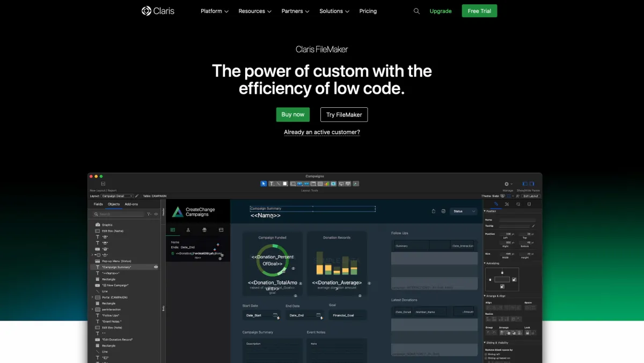Click the Show/Hide Panes icon
The width and height of the screenshot is (644, 363).
[x=528, y=184]
